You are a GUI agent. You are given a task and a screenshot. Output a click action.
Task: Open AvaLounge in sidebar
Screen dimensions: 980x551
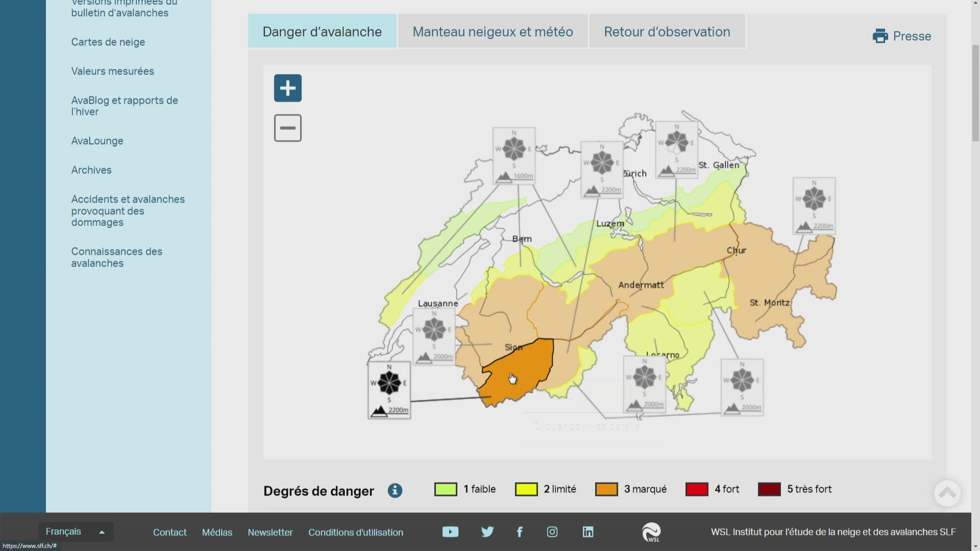[97, 141]
